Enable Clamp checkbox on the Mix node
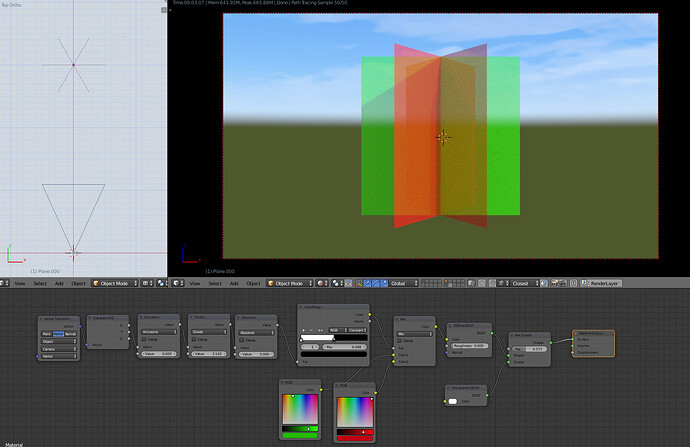Screen dimensions: 690x447 coord(400,341)
